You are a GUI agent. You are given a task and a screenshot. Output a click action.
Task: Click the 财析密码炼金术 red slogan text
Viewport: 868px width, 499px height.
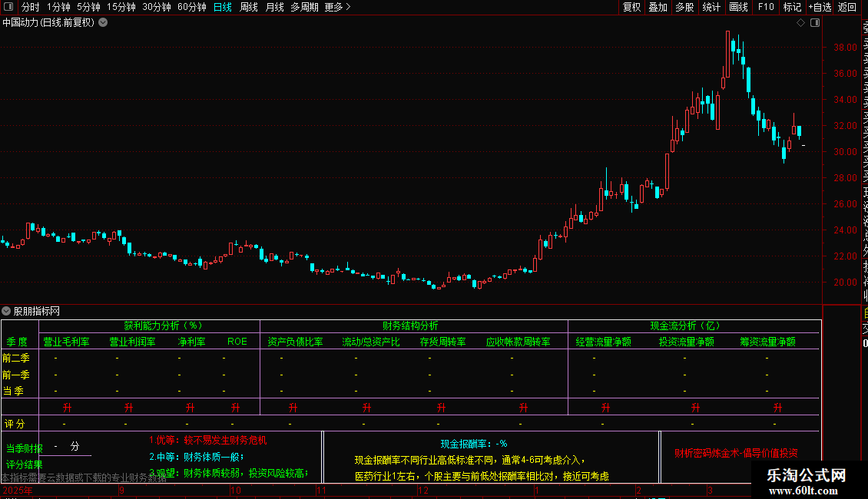click(x=736, y=453)
